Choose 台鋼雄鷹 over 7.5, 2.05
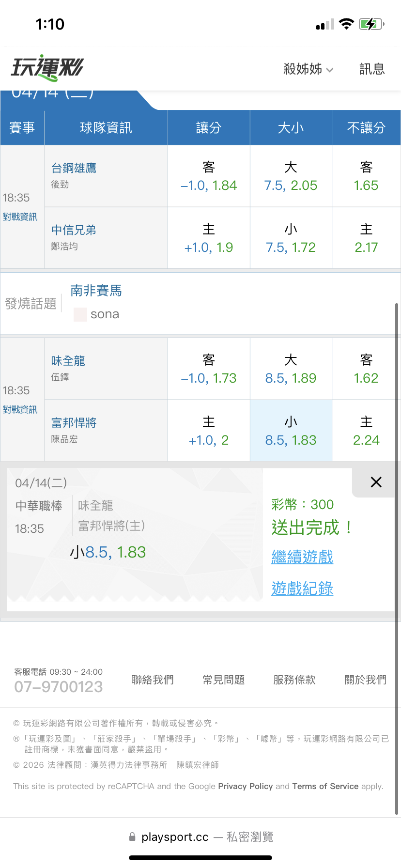The height and width of the screenshot is (868, 401). 291,176
